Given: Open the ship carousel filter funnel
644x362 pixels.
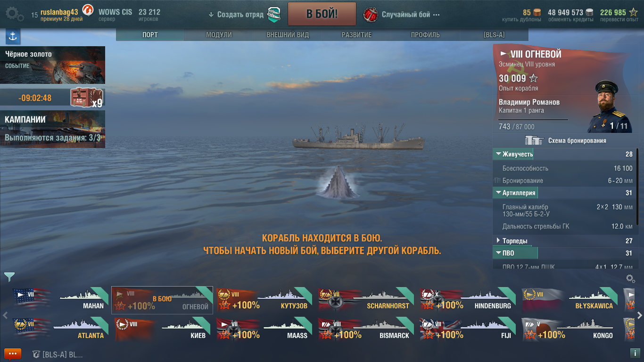Looking at the screenshot, I should (x=9, y=277).
